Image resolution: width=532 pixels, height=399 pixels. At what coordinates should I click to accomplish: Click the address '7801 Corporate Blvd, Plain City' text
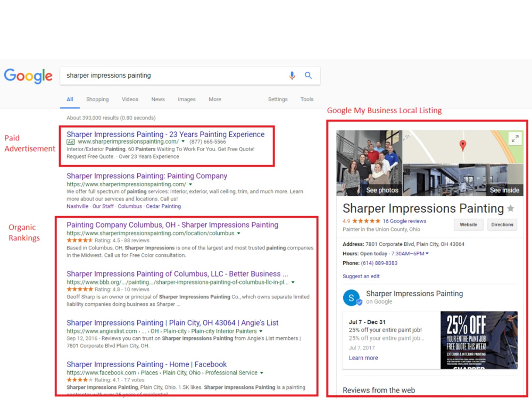coord(414,244)
